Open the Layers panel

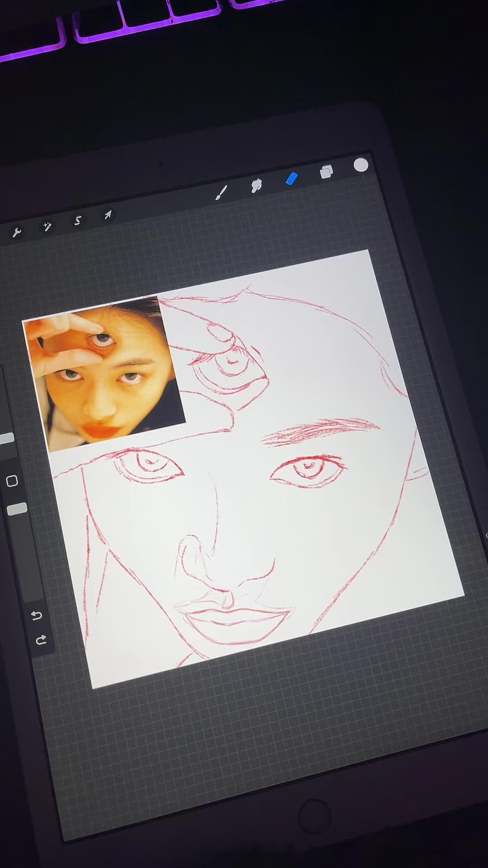[326, 172]
